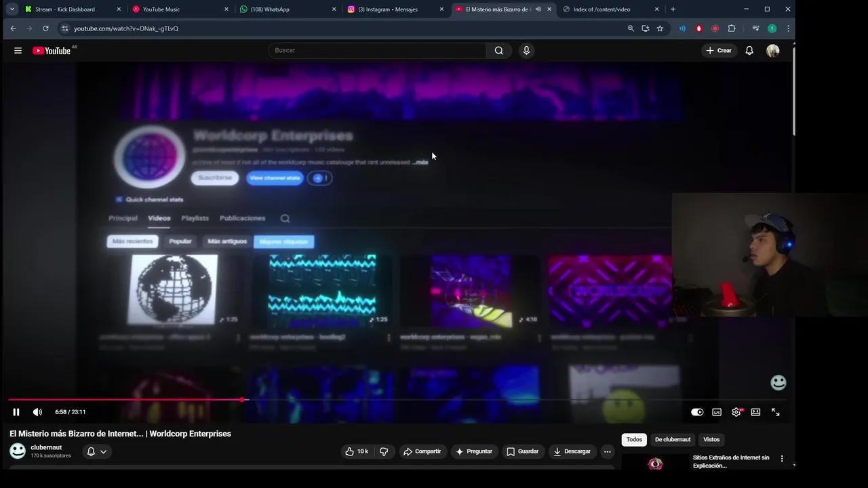This screenshot has width=868, height=488.
Task: Open a new browser tab
Action: click(673, 9)
